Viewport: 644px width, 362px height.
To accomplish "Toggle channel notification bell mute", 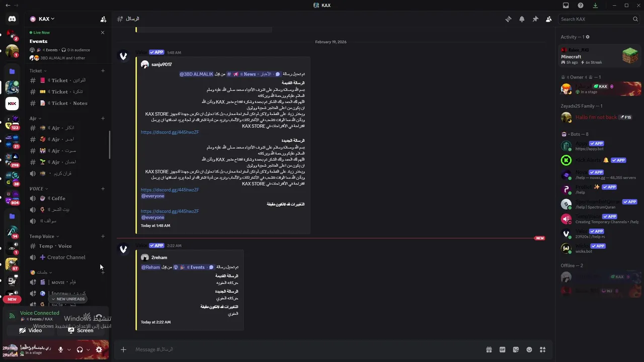I will click(x=522, y=19).
